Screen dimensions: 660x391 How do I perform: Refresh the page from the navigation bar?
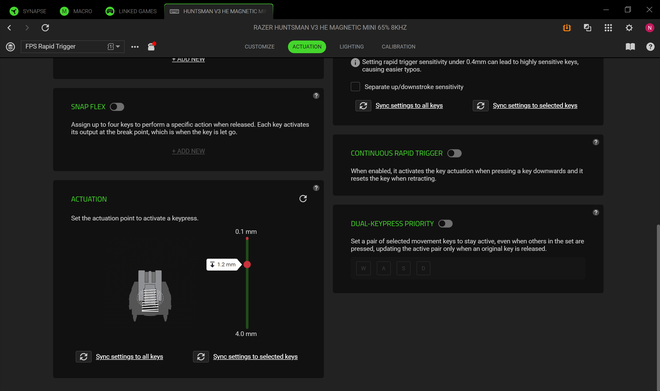(x=45, y=28)
